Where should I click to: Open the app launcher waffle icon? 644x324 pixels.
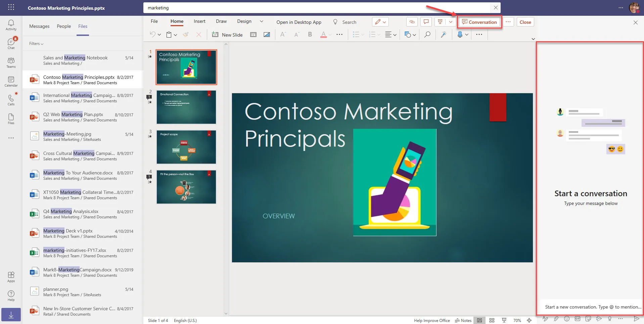pos(11,7)
